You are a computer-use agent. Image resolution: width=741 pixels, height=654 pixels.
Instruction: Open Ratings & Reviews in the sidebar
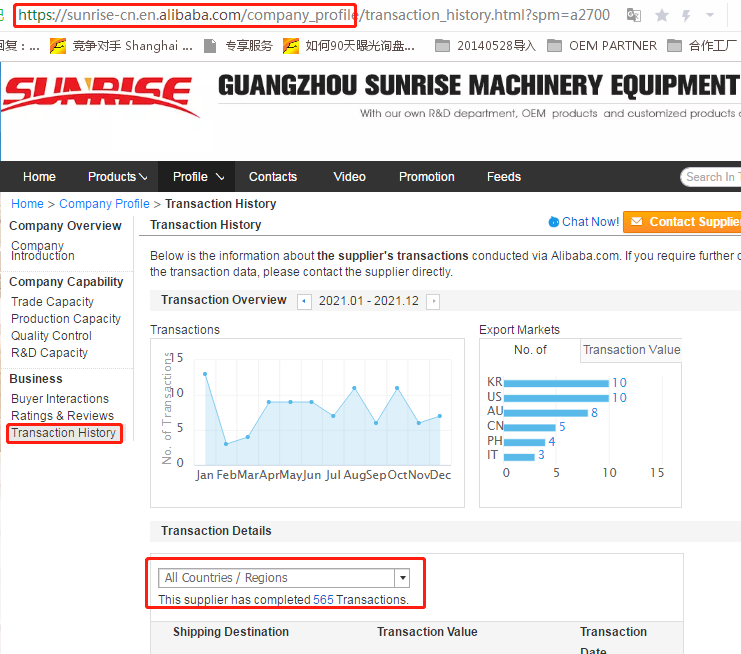point(62,416)
